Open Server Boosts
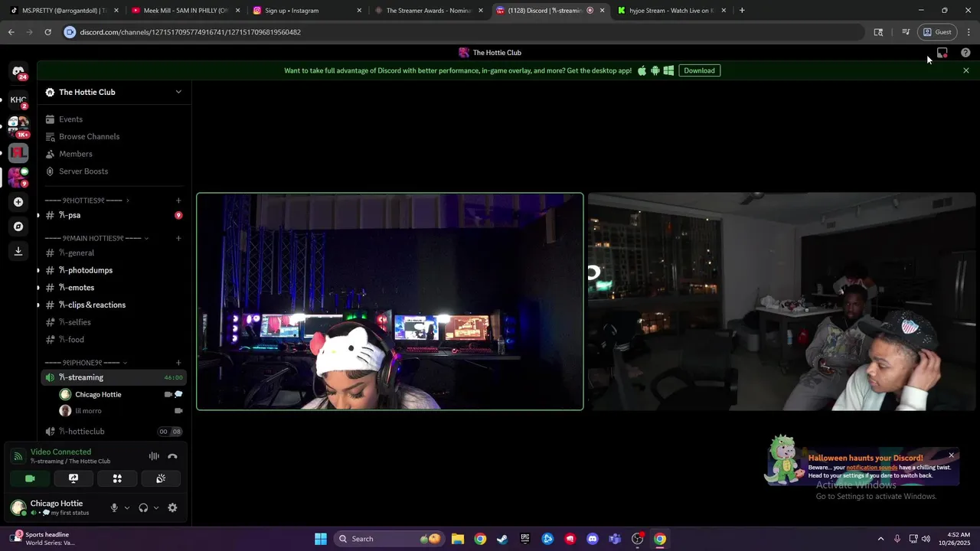 click(x=113, y=171)
